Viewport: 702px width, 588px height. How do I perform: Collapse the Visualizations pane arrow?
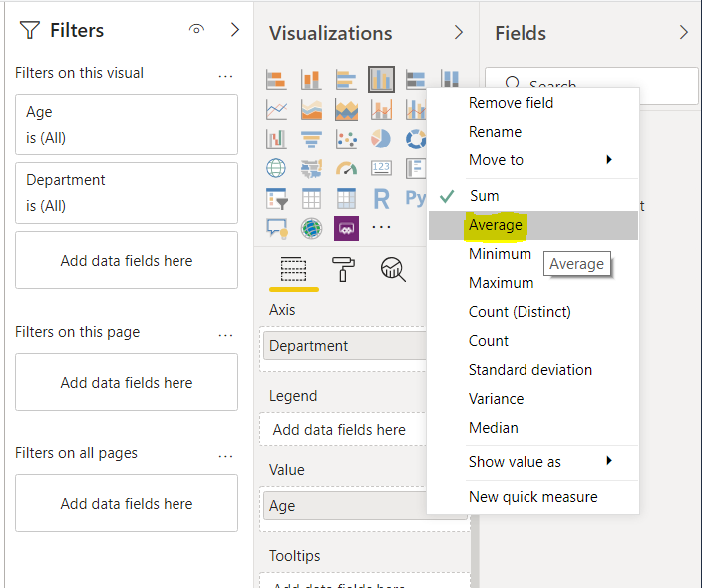[x=459, y=33]
